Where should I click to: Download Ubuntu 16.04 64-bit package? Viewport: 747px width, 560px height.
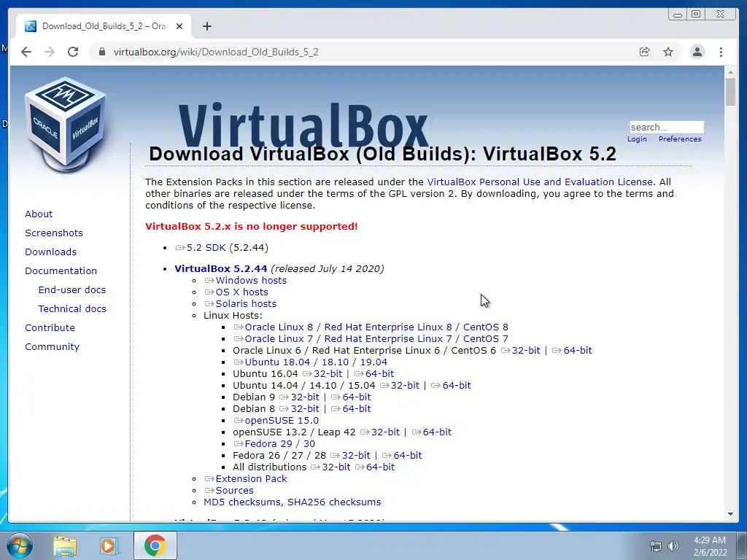point(379,374)
